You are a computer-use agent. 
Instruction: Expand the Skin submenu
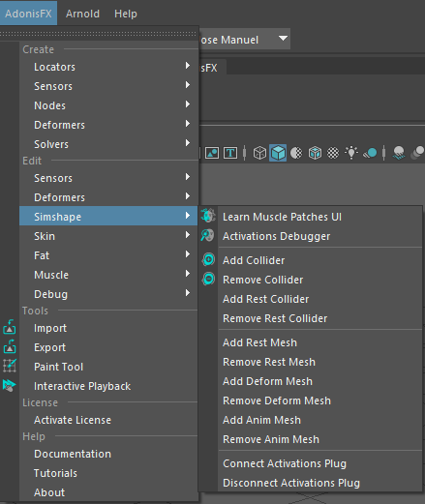[108, 236]
